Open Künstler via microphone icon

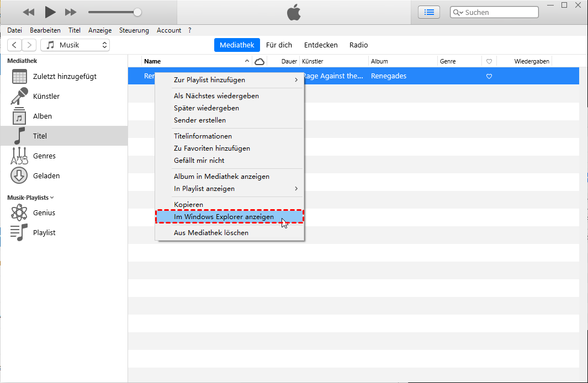pos(19,97)
